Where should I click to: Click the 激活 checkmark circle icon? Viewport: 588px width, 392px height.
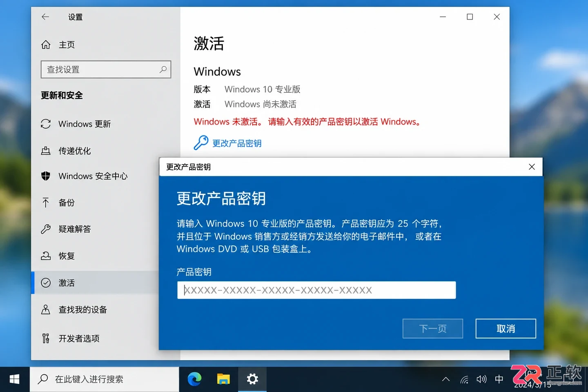[46, 283]
